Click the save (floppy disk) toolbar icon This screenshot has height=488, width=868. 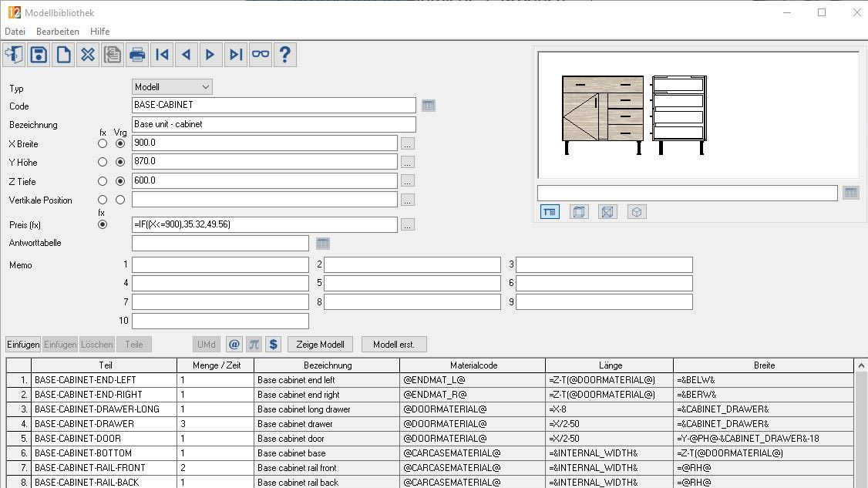pos(39,55)
